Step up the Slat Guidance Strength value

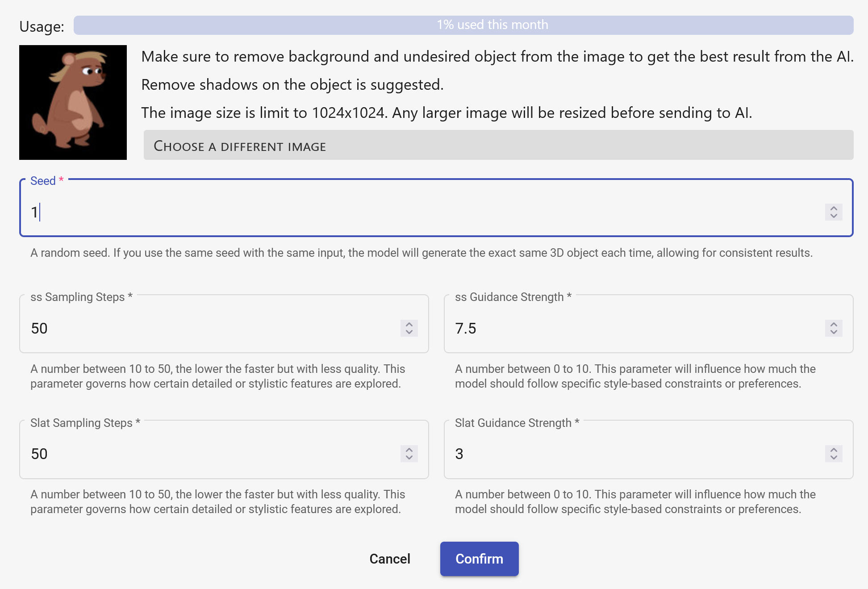coord(834,450)
